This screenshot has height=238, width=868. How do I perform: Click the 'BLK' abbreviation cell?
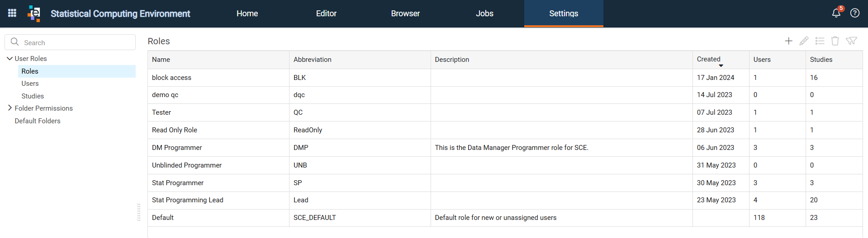click(x=360, y=78)
